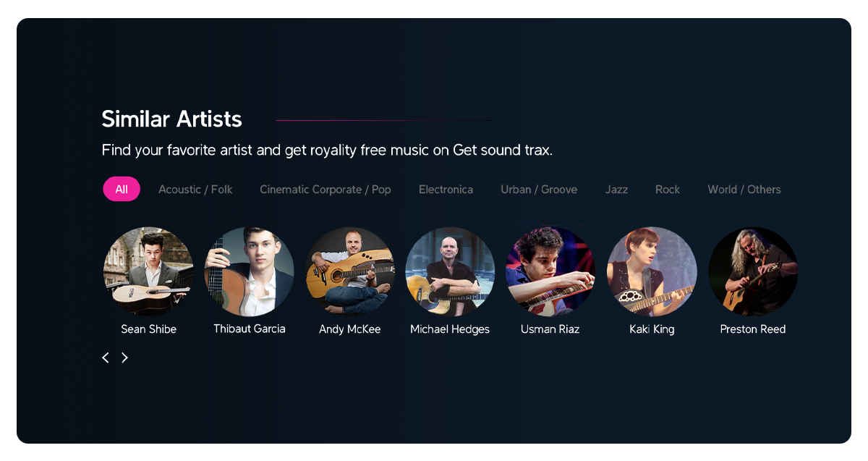Select the Urban / Groove genre
868x461 pixels.
(x=539, y=189)
